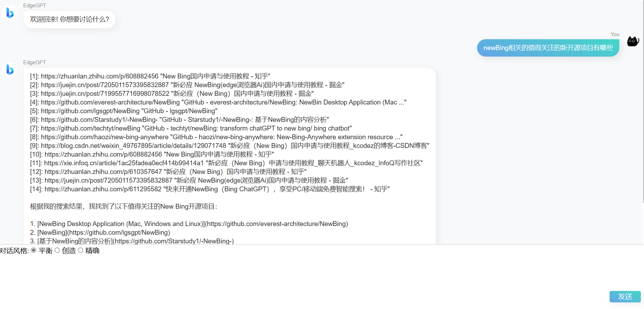The height and width of the screenshot is (309, 644).
Task: Click the Bing avatar beside the welcome message
Action: (10, 13)
